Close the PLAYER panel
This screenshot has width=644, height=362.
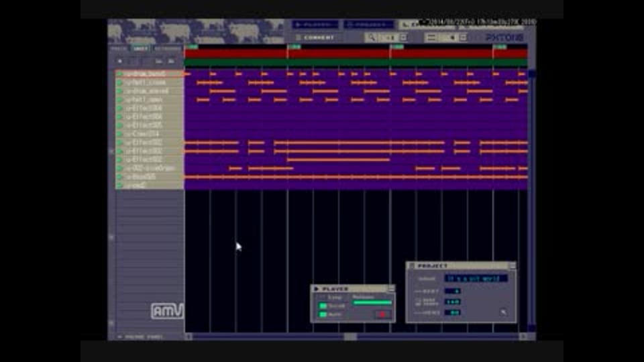391,289
